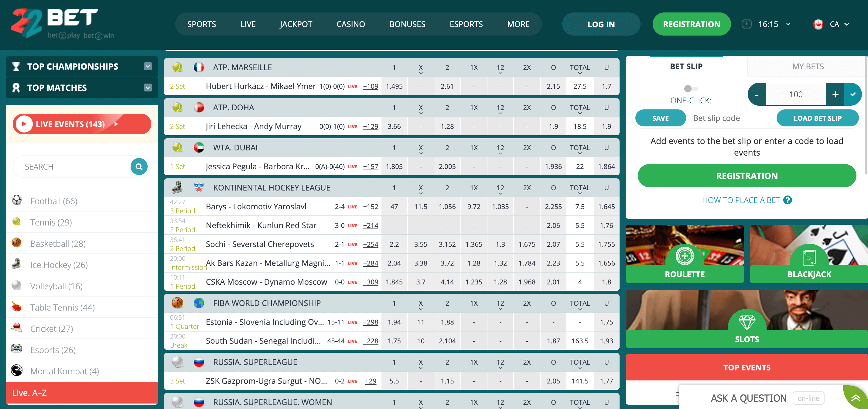Click the trophy icon in Top Championships

tap(16, 66)
